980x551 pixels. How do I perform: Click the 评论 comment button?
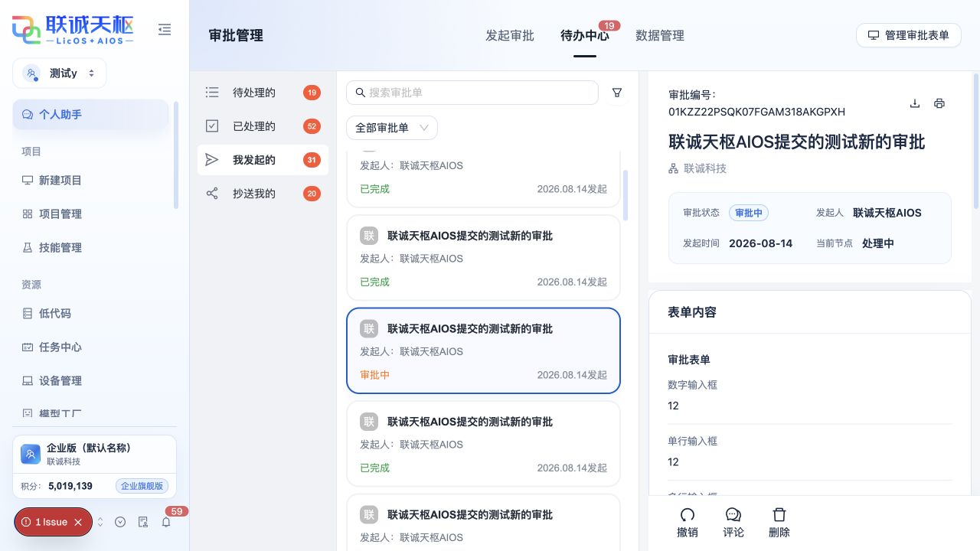[x=733, y=523]
